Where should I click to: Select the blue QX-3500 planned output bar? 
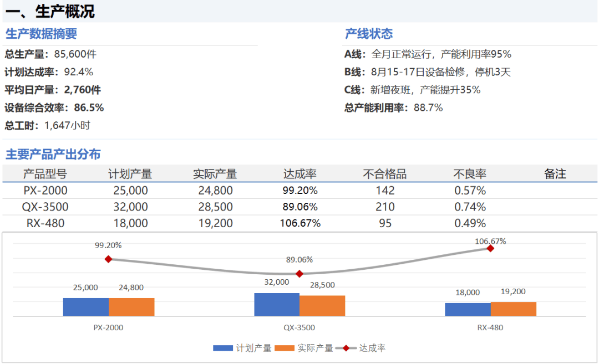click(x=277, y=305)
